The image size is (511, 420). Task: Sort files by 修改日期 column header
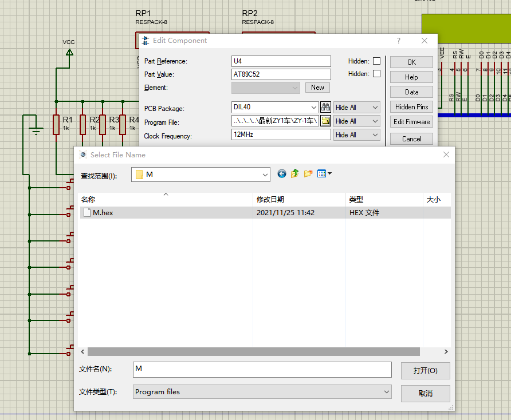299,199
